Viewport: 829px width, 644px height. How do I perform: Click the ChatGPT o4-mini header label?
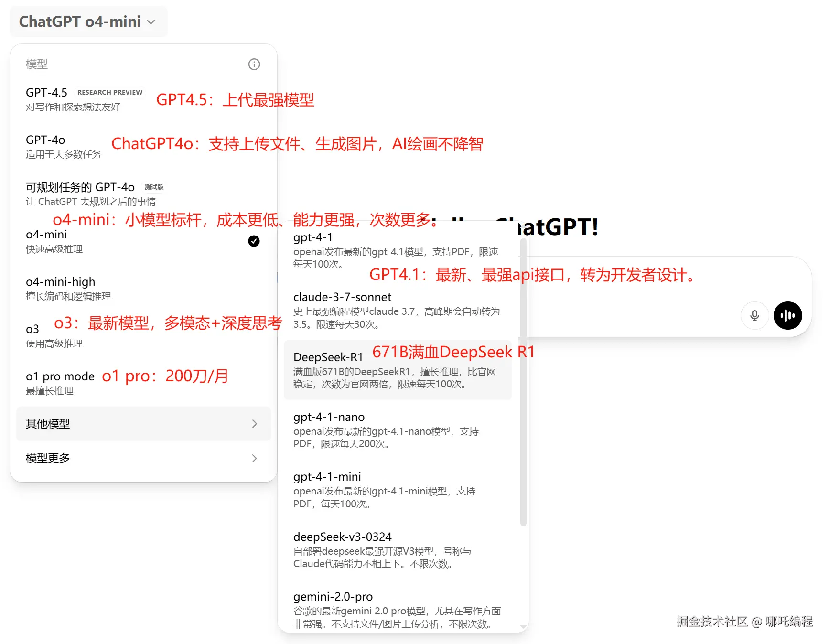click(80, 21)
